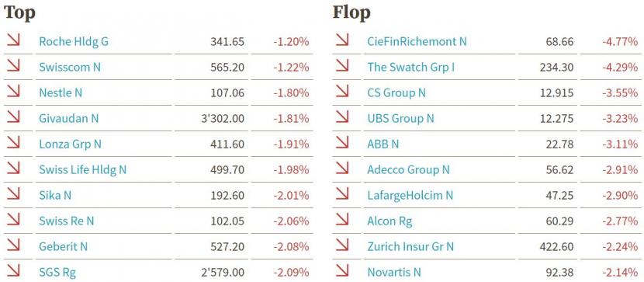The image size is (644, 282).
Task: Open the UBS Group N link
Action: (401, 118)
